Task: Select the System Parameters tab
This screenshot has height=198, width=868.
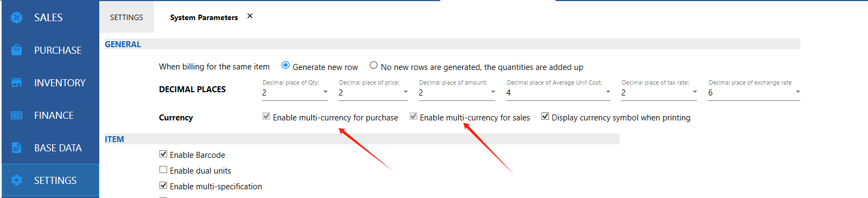Action: [204, 17]
